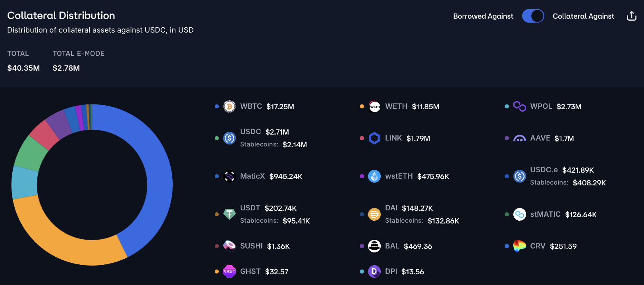Click the MaticX $945.24K legend entry
This screenshot has width=644, height=285.
click(271, 176)
